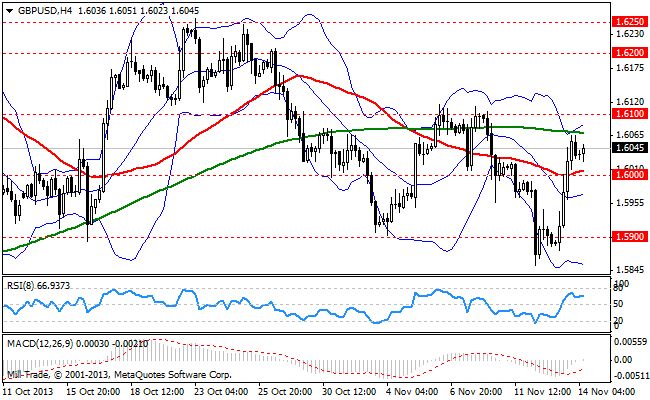Select the MACD(12,26,9) indicator label

click(x=78, y=344)
